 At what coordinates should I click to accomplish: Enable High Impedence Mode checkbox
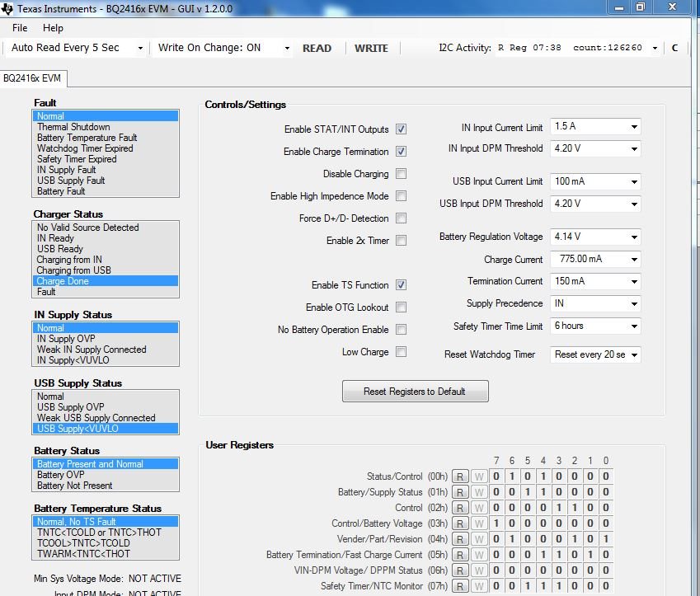pyautogui.click(x=401, y=196)
